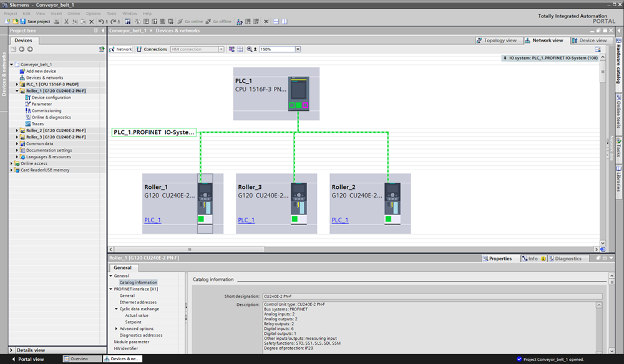
Task: Collapse the Roller_1 tree node
Action: pos(17,90)
